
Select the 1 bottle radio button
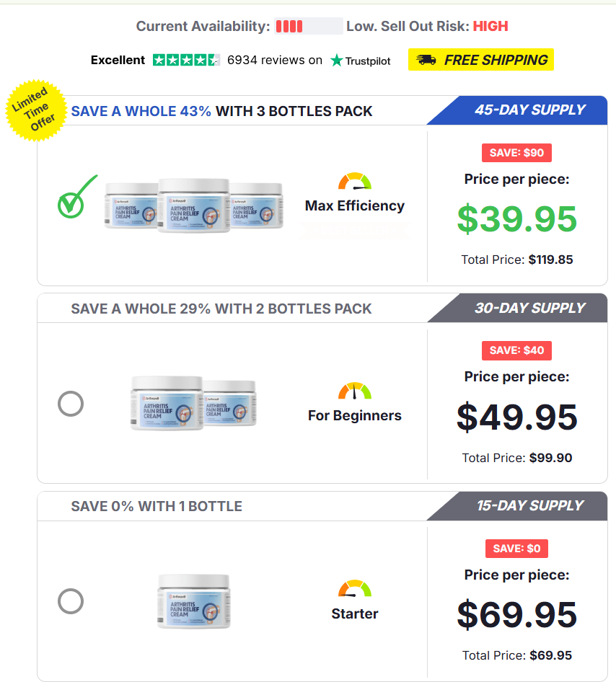click(x=71, y=601)
